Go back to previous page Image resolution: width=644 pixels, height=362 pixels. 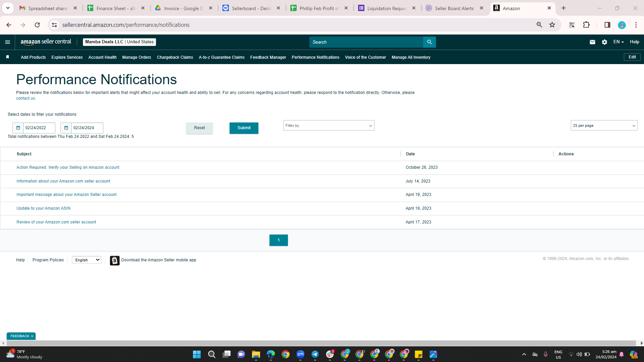pyautogui.click(x=9, y=25)
